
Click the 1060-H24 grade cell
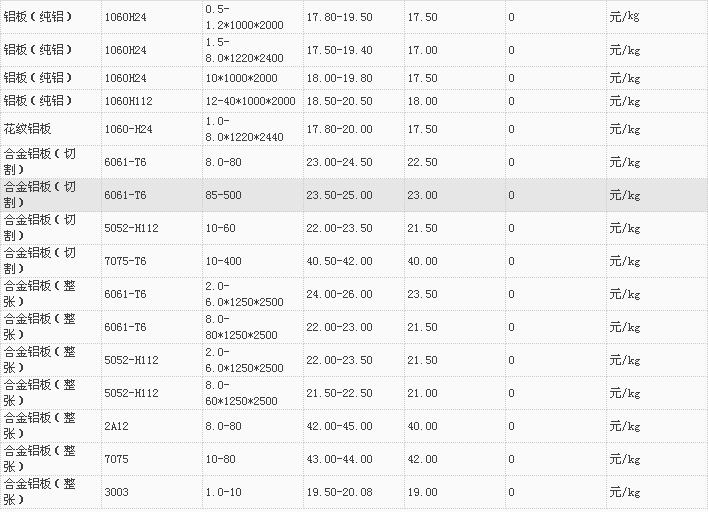(x=128, y=129)
